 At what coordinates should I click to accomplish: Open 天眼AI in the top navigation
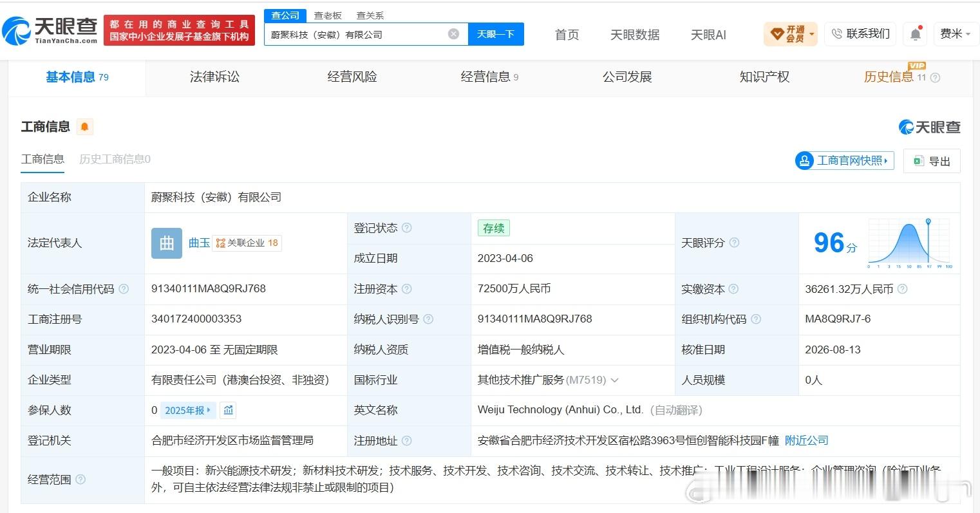[708, 34]
